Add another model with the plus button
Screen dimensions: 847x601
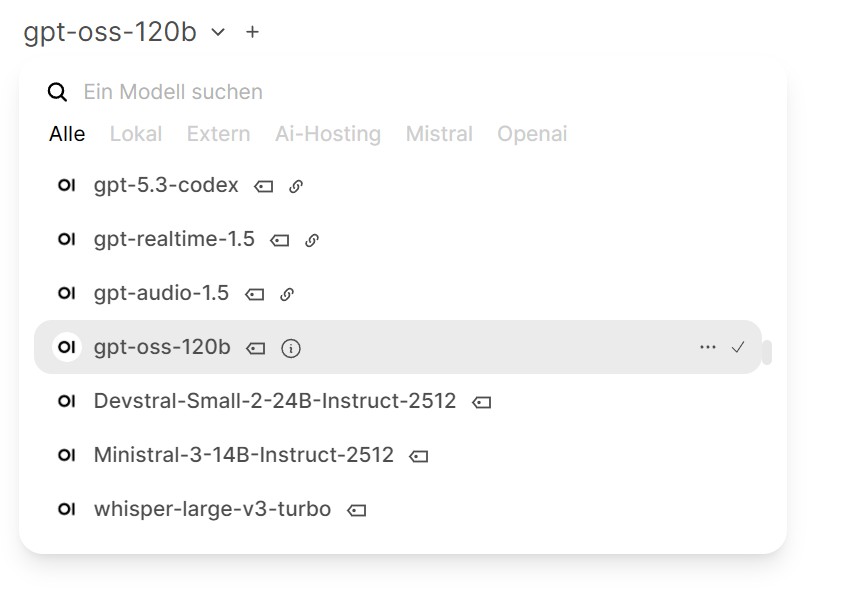253,32
